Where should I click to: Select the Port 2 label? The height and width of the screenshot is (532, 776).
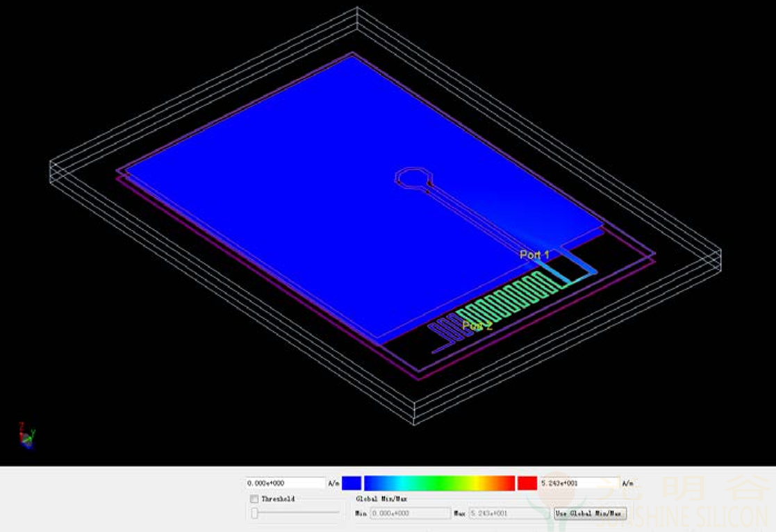coord(477,326)
